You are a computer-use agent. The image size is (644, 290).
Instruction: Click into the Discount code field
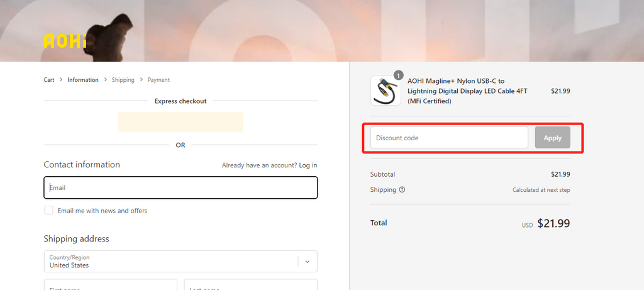(x=449, y=138)
